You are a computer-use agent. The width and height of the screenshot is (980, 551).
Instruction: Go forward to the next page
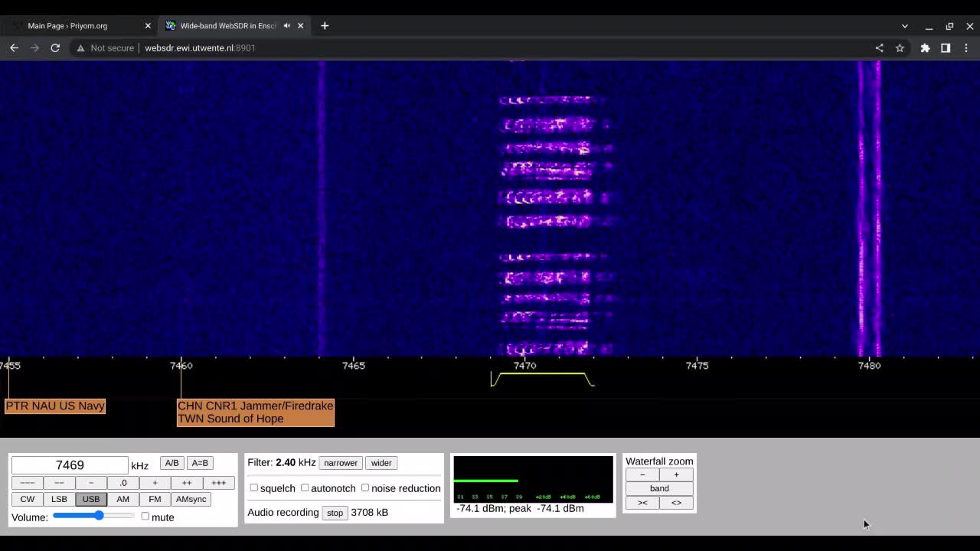pos(34,47)
